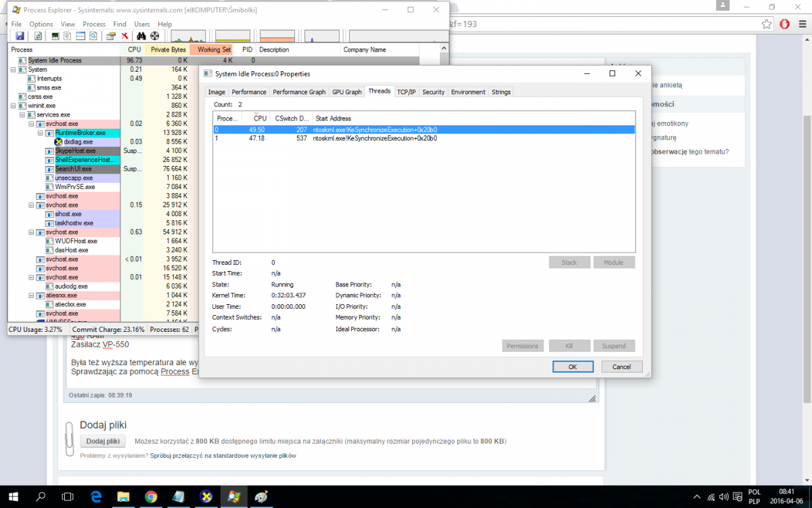812x508 pixels.
Task: Toggle the Show Lower Pane toolbar icon
Action: [x=80, y=36]
